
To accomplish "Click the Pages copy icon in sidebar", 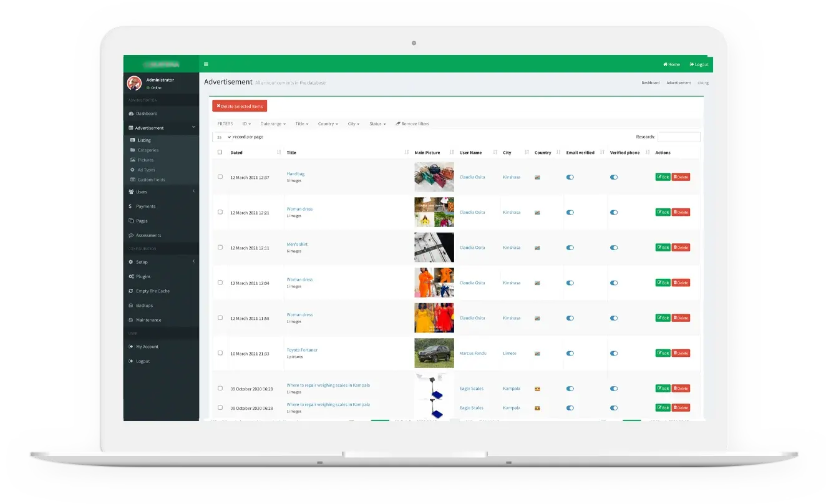I will pos(131,221).
